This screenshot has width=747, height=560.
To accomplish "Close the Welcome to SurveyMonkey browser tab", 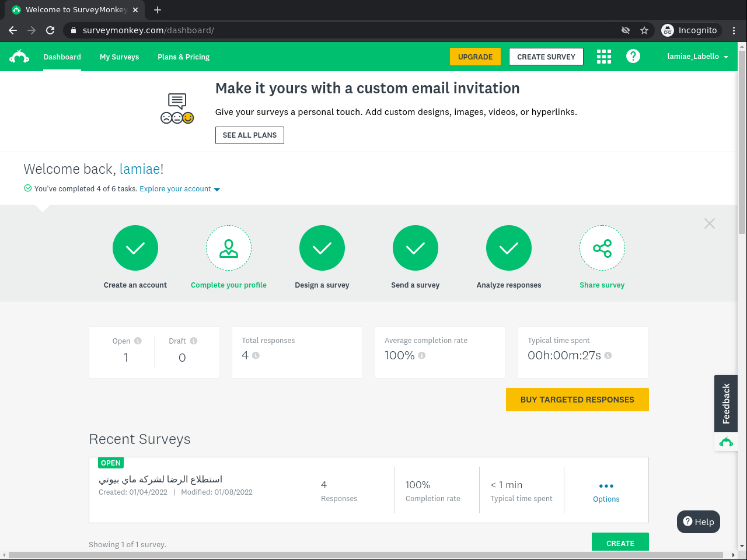I will tap(135, 10).
